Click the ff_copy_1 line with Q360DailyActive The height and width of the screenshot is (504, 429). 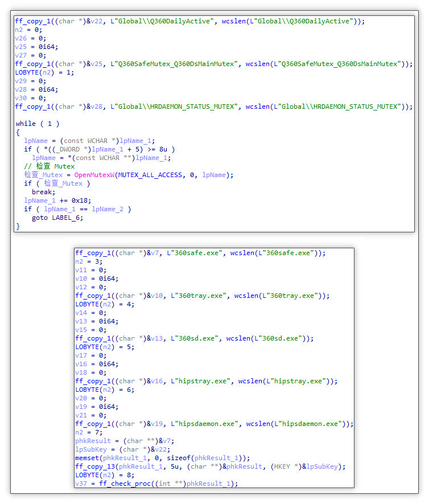pos(190,21)
